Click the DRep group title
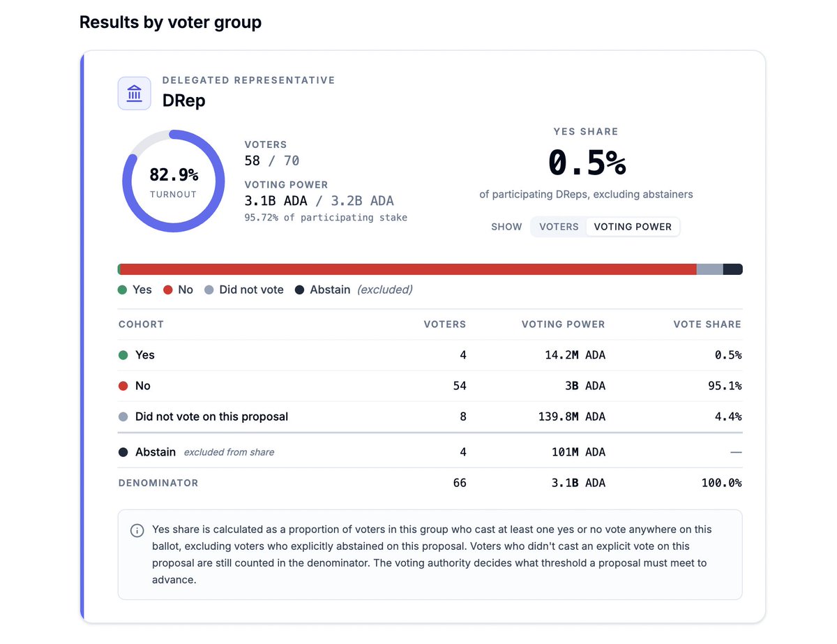The image size is (837, 644). (183, 100)
